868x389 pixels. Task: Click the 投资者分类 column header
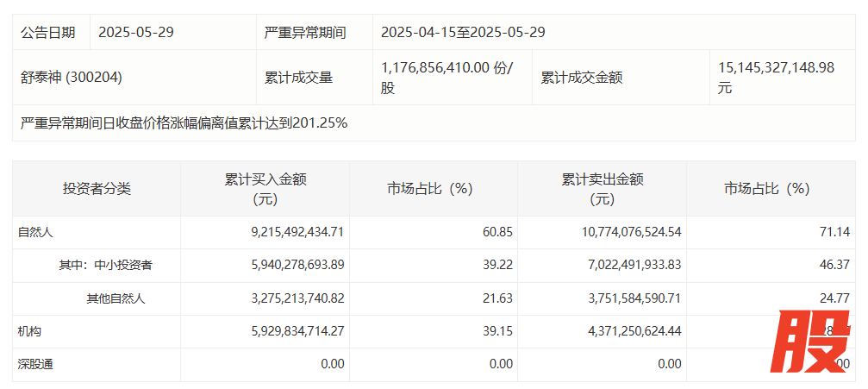click(x=97, y=189)
